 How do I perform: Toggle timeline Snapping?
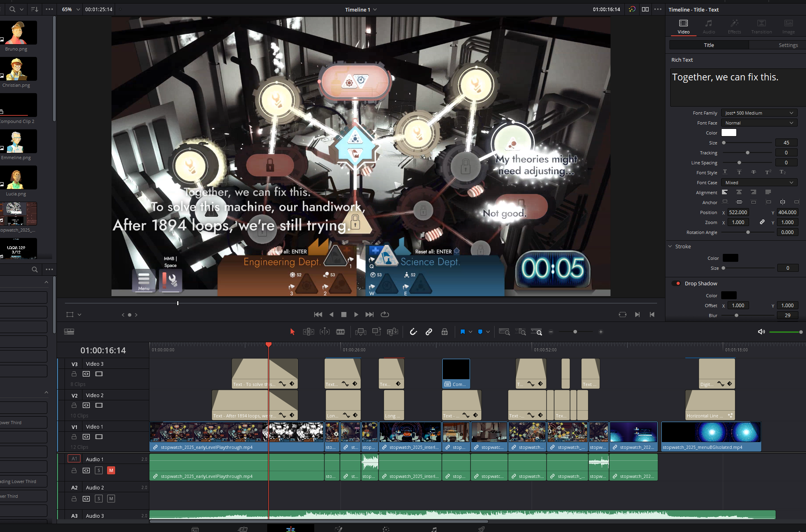[x=413, y=332]
